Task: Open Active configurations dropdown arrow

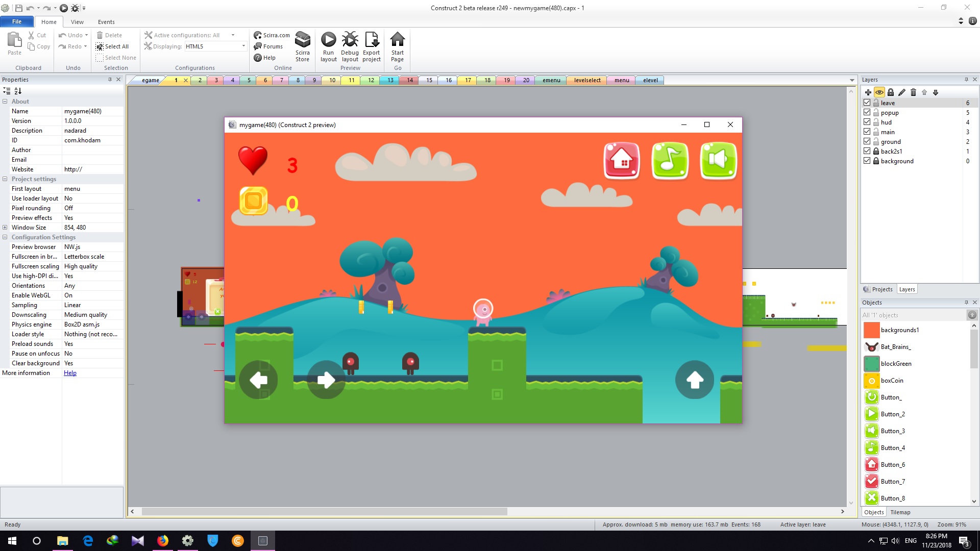Action: pyautogui.click(x=233, y=35)
